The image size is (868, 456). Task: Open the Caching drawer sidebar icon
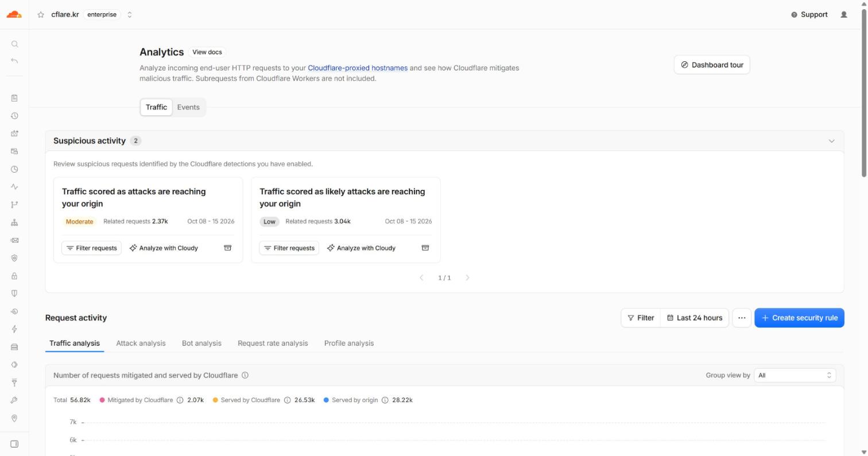pos(14,347)
